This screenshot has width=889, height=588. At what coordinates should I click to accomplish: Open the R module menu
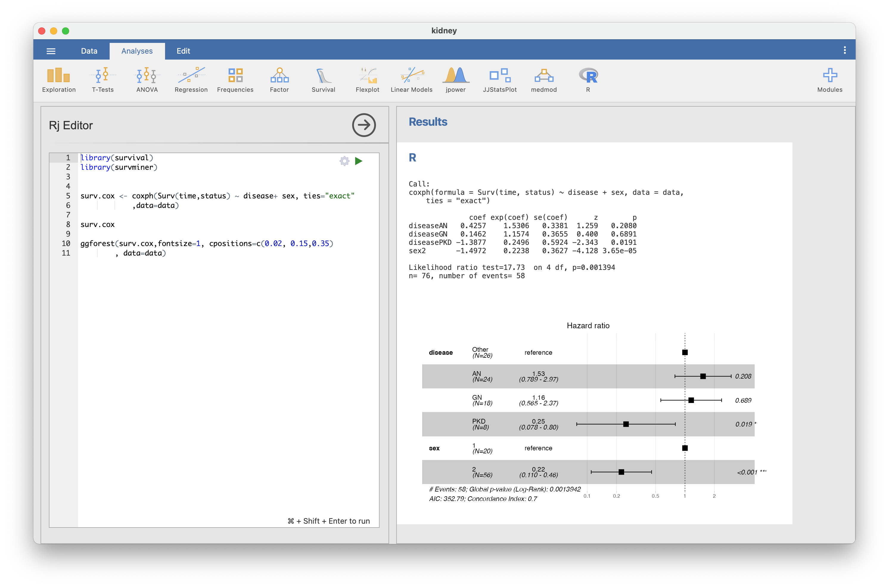[x=588, y=80]
